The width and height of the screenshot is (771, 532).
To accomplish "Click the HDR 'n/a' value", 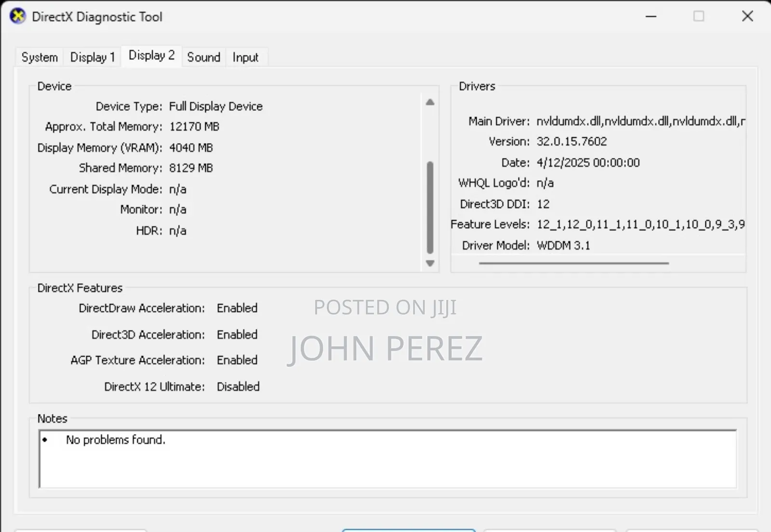I will 178,231.
